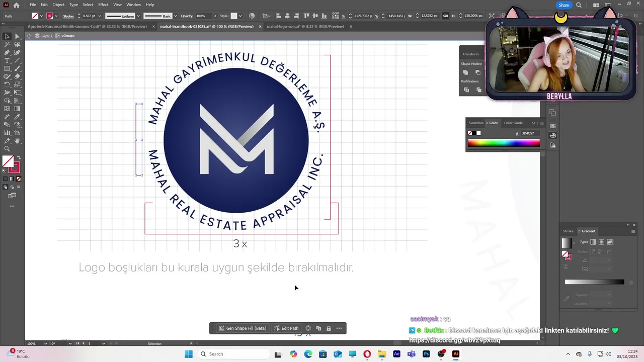The image size is (644, 362).
Task: Open the Basic brush definition dropdown
Action: click(x=175, y=16)
